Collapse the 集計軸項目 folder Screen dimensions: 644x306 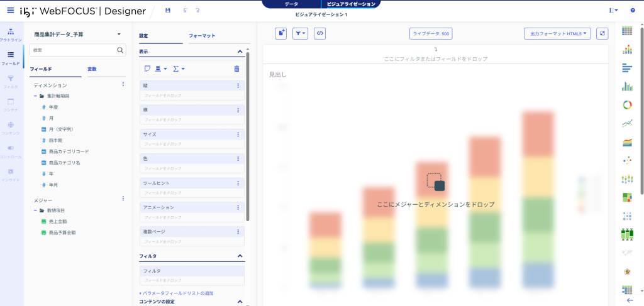click(x=35, y=96)
